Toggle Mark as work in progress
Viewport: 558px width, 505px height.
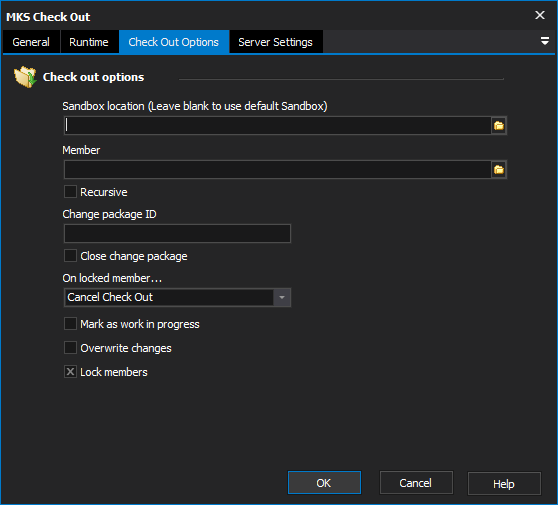point(70,324)
